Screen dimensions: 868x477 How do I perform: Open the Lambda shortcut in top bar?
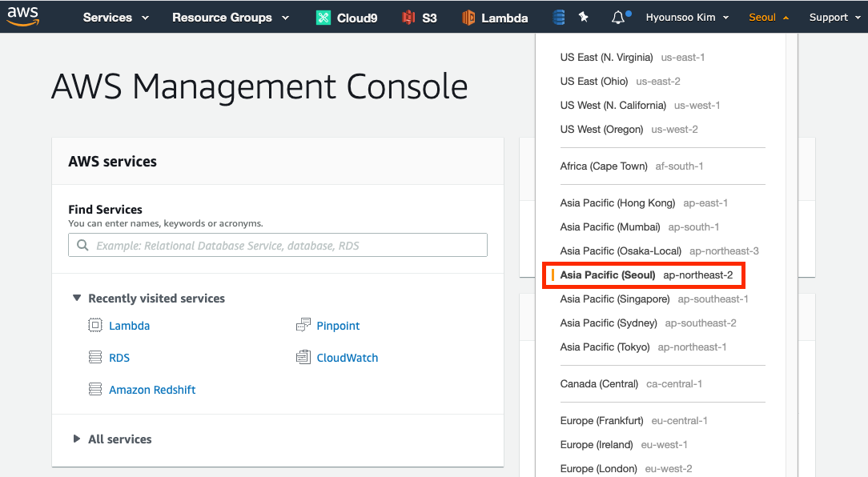(x=494, y=18)
